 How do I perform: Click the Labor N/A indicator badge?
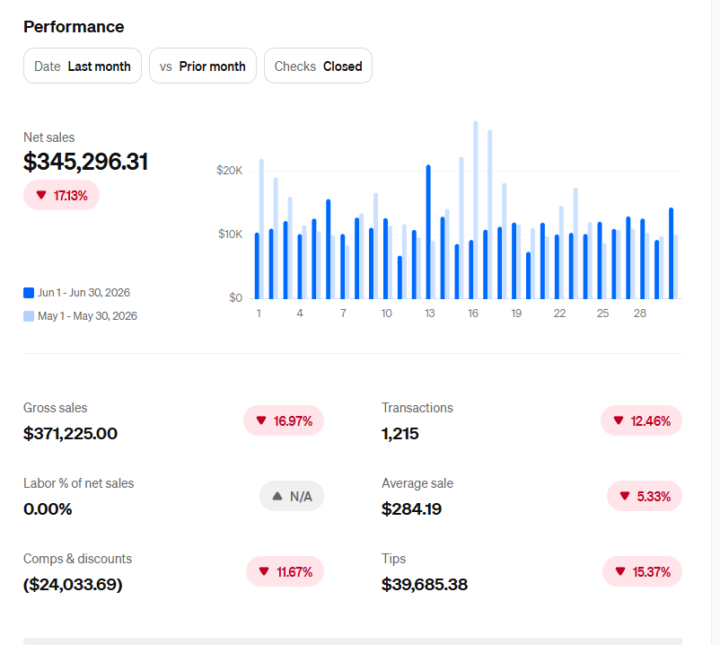point(292,496)
